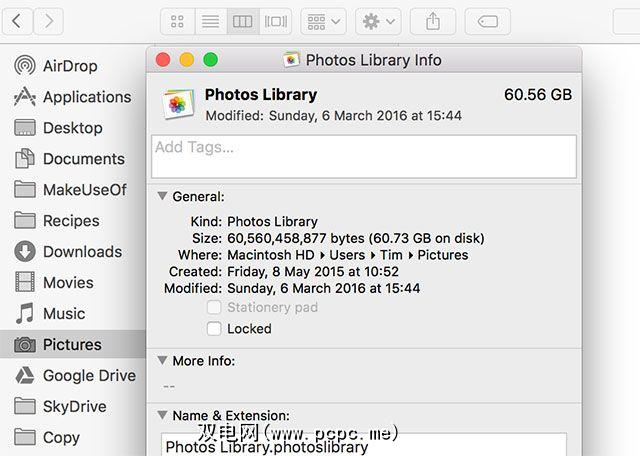
Task: Click the Finder forward navigation arrow
Action: [48, 20]
